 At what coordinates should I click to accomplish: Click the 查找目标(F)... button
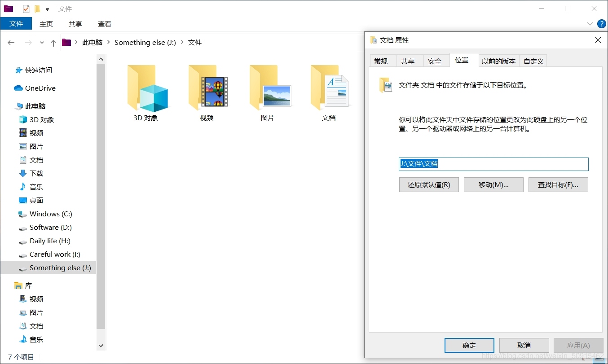(558, 185)
